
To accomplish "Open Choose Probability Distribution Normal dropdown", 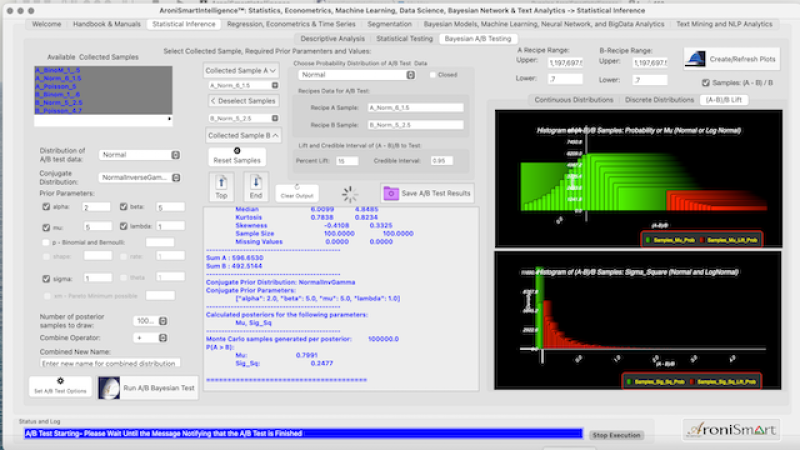I will tap(357, 74).
